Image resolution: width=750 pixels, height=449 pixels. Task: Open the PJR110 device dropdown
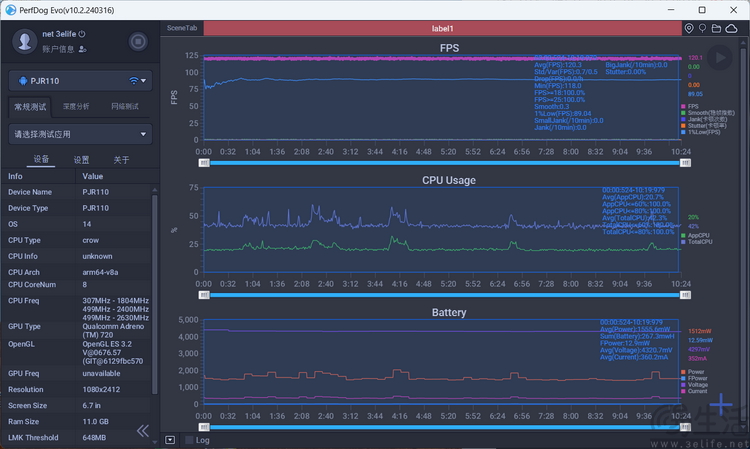(x=79, y=80)
